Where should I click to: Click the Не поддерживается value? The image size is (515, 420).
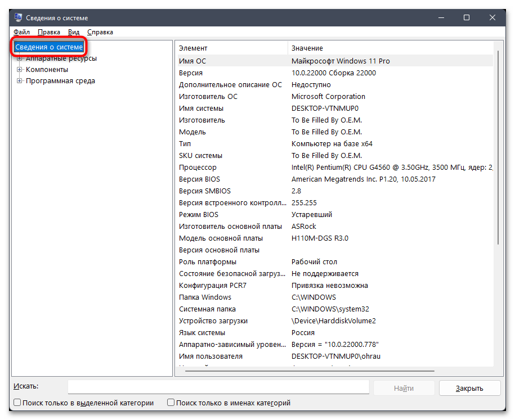[325, 274]
